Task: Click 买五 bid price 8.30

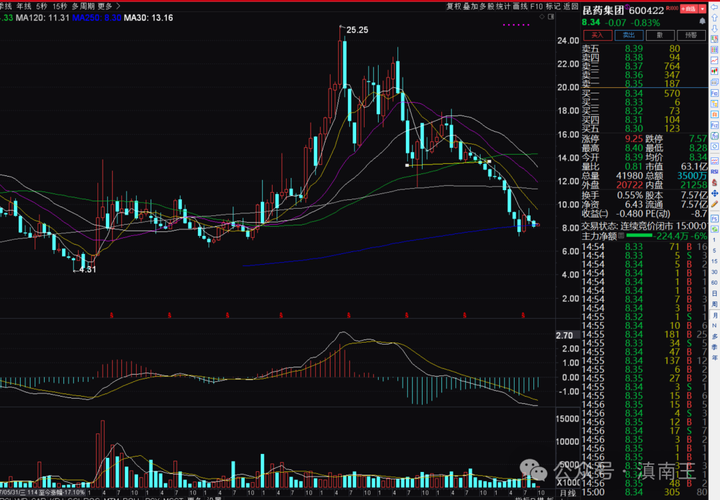Action: 634,129
